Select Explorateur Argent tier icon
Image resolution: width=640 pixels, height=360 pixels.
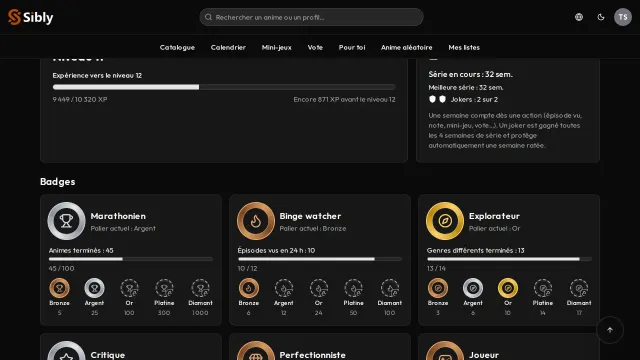[x=473, y=288]
